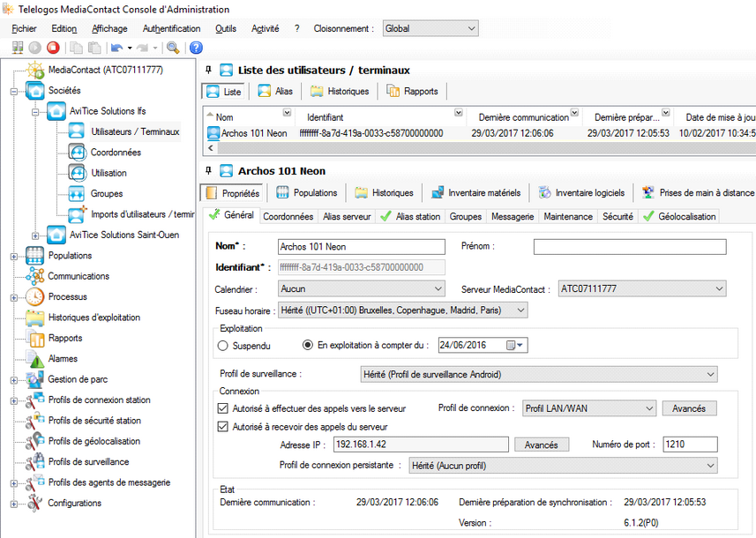
Task: Click the Profils de surveillance icon
Action: [x=35, y=462]
